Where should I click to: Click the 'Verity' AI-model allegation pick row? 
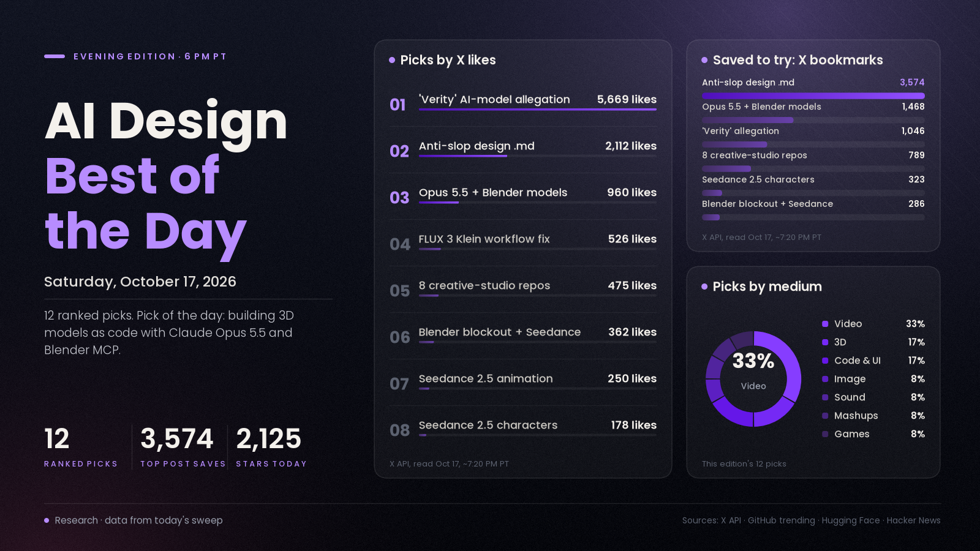[522, 103]
